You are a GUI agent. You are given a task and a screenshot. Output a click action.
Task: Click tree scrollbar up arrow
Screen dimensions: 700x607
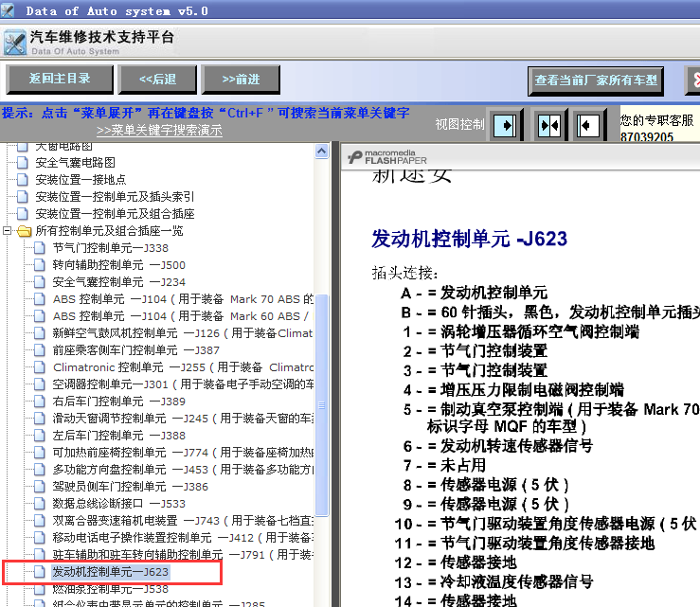tap(321, 152)
